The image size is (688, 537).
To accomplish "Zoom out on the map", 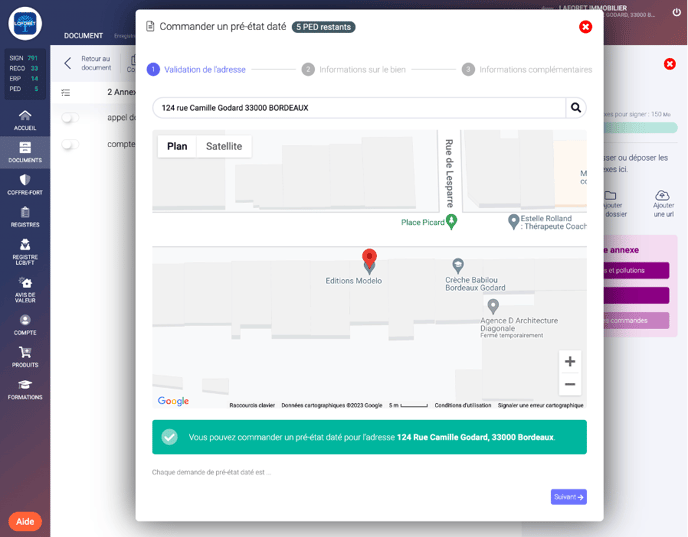I will point(570,384).
